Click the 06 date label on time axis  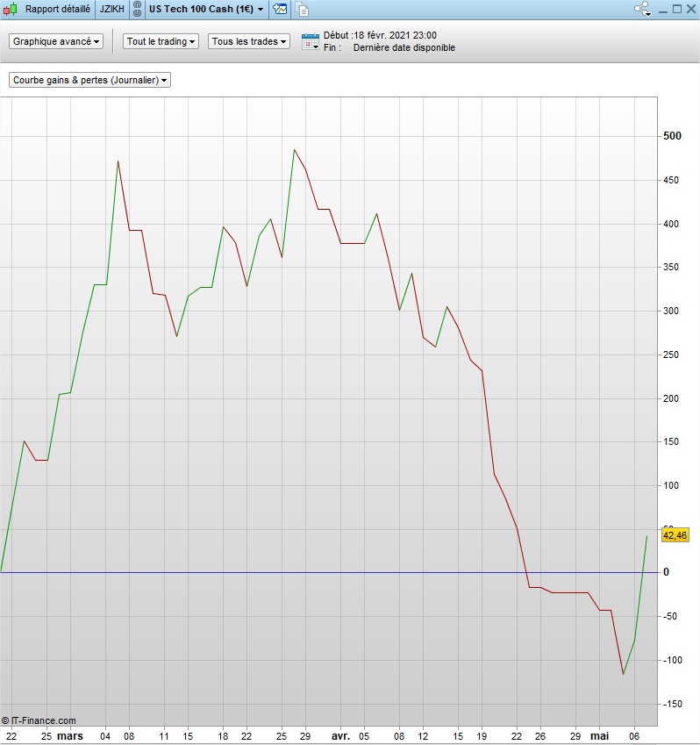coord(634,736)
